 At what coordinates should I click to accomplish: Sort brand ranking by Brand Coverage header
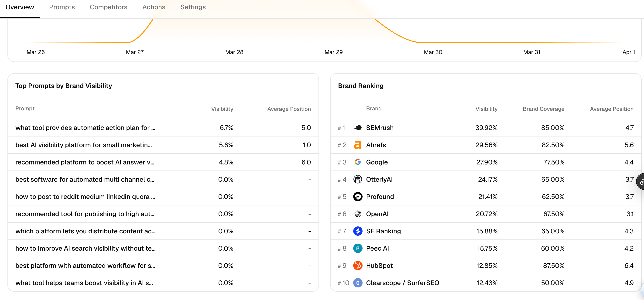[543, 109]
